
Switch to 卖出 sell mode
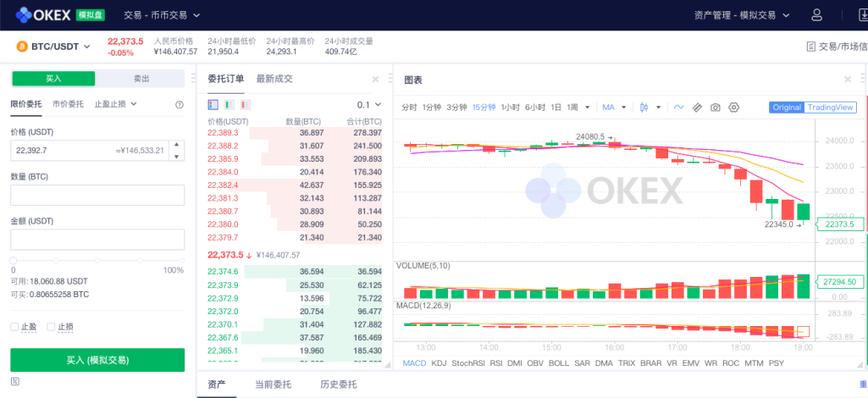141,79
